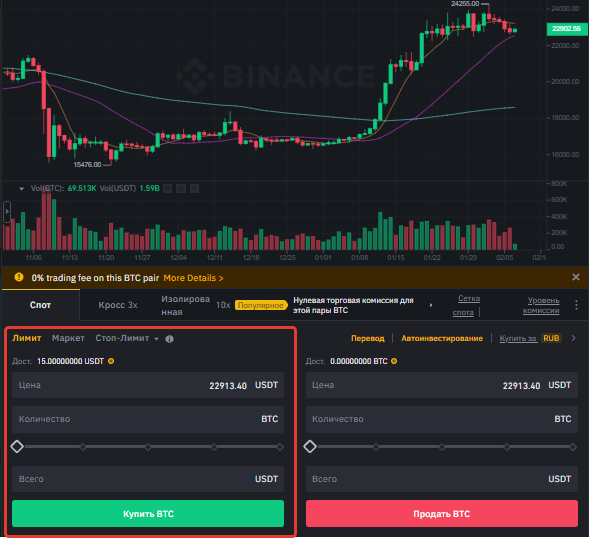The height and width of the screenshot is (538, 589).
Task: Advance the promo notice with its chevron
Action: point(431,305)
